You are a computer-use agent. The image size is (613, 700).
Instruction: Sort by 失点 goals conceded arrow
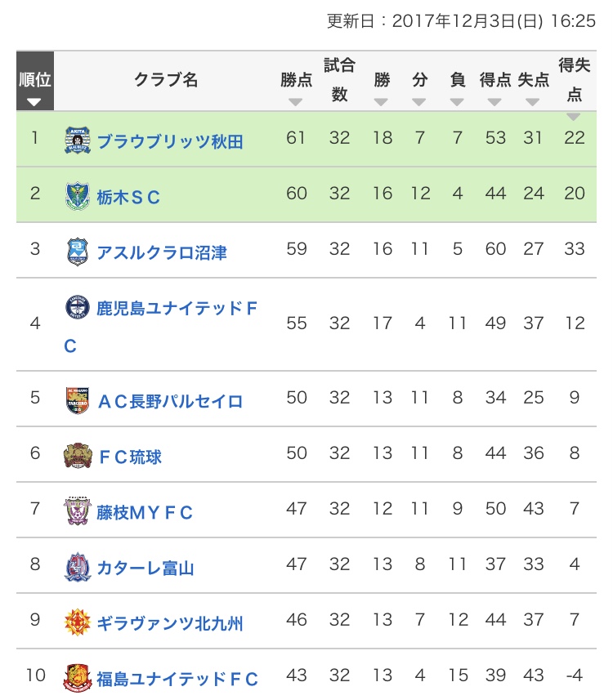[533, 102]
